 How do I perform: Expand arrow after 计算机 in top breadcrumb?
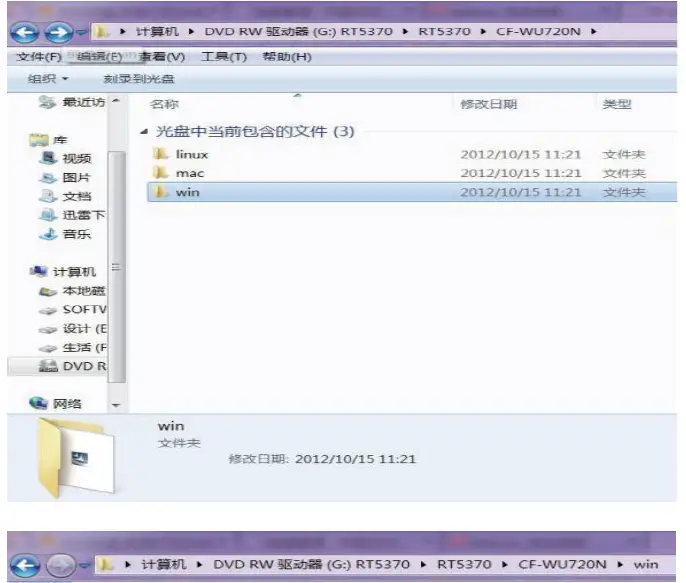coord(191,31)
